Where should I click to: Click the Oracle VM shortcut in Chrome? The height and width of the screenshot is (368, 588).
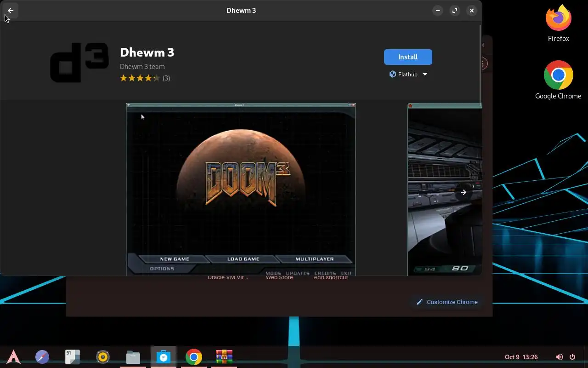click(228, 277)
